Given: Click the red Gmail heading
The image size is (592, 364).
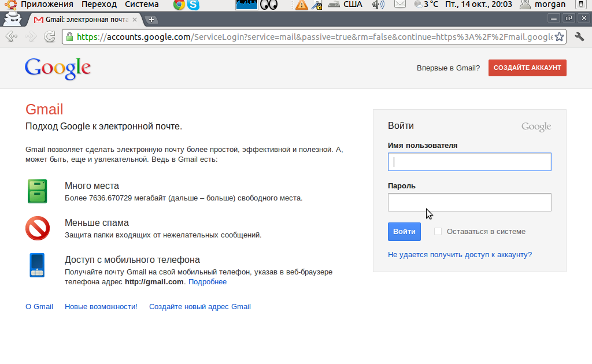Looking at the screenshot, I should coord(44,109).
